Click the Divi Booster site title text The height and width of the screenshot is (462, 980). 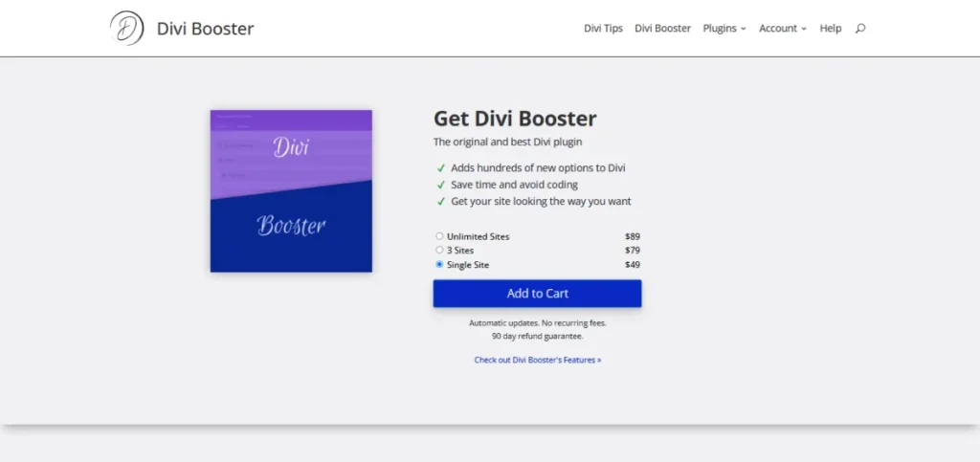tap(205, 29)
